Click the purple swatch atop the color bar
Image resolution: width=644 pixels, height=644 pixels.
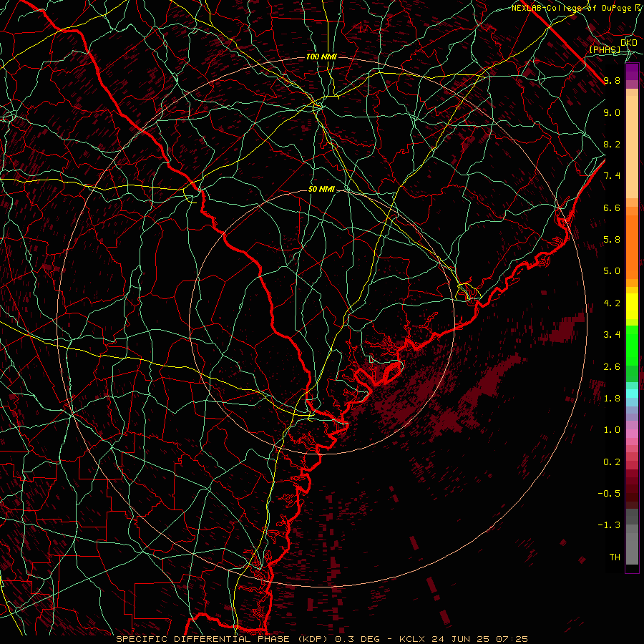632,72
